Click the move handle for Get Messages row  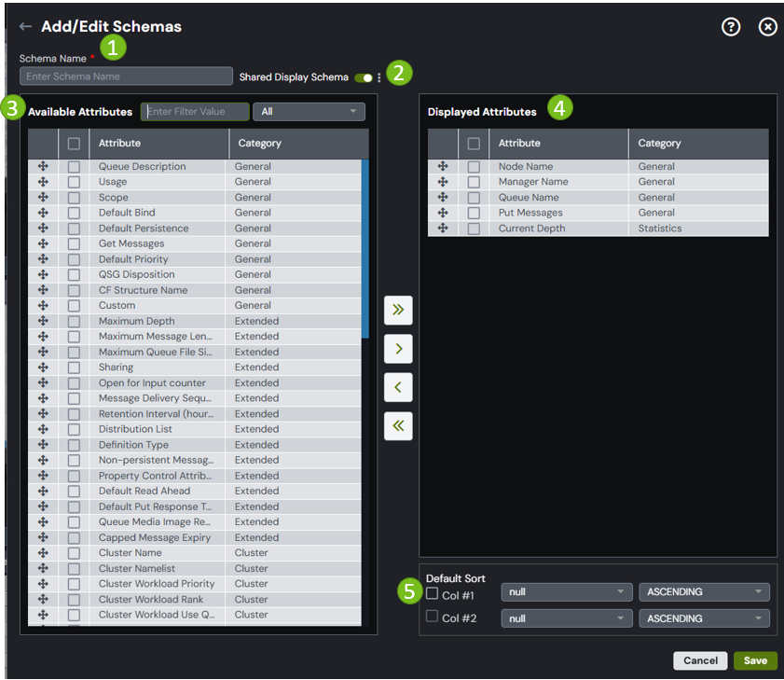(x=43, y=243)
